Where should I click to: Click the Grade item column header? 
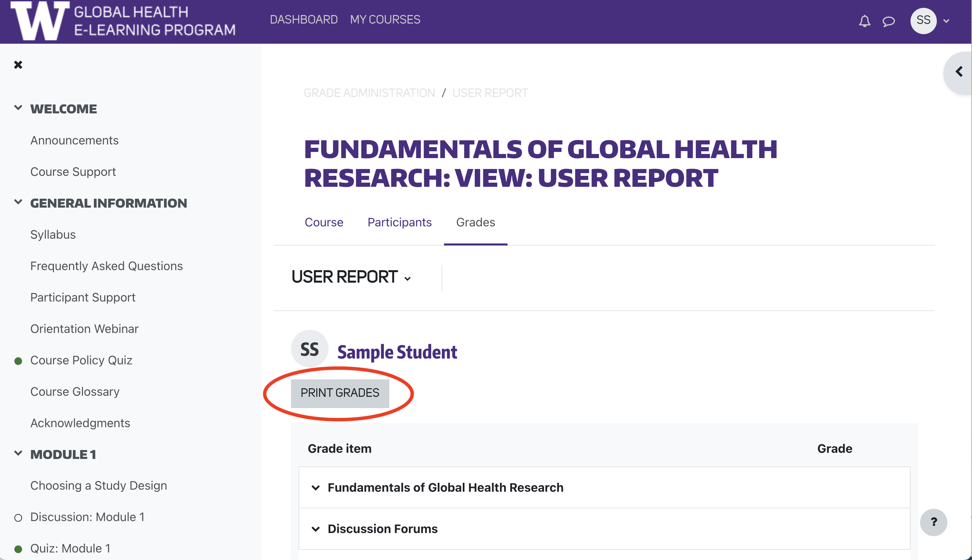tap(339, 448)
